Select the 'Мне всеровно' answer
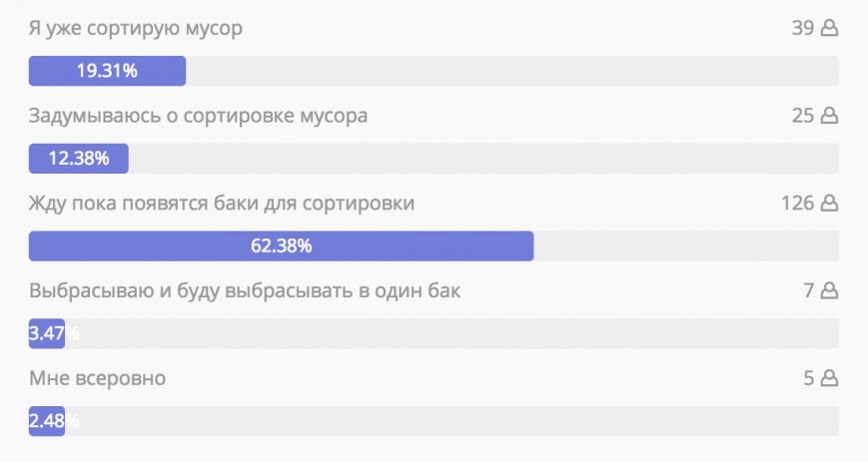868x462 pixels. pyautogui.click(x=98, y=378)
